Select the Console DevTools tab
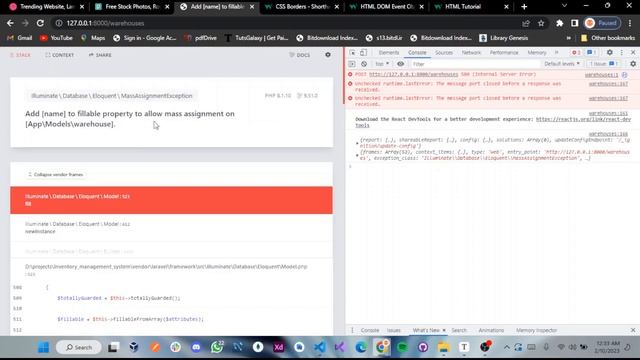 417,53
